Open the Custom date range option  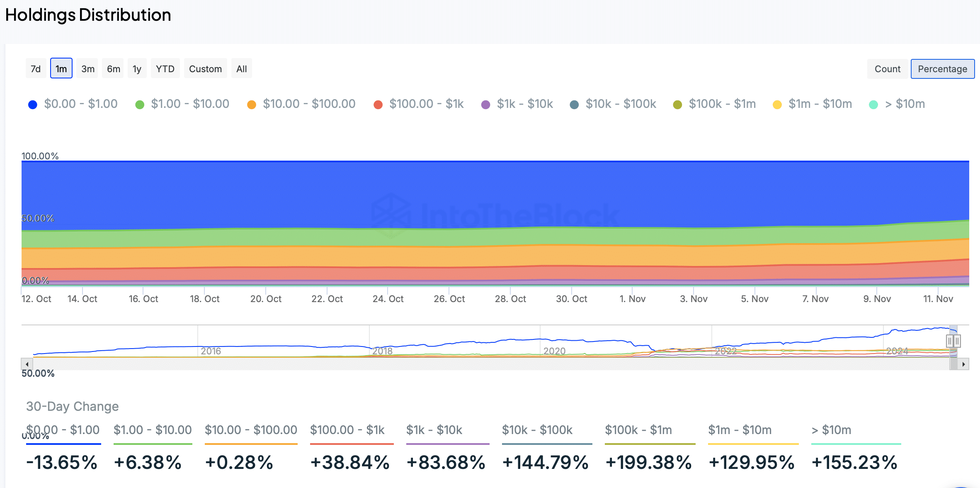point(205,69)
